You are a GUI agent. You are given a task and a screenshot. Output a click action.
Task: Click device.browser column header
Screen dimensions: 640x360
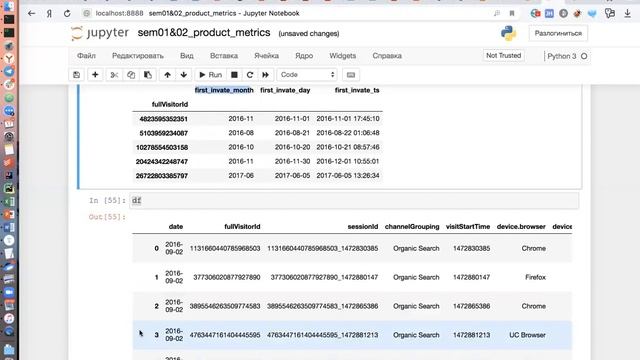(x=521, y=227)
